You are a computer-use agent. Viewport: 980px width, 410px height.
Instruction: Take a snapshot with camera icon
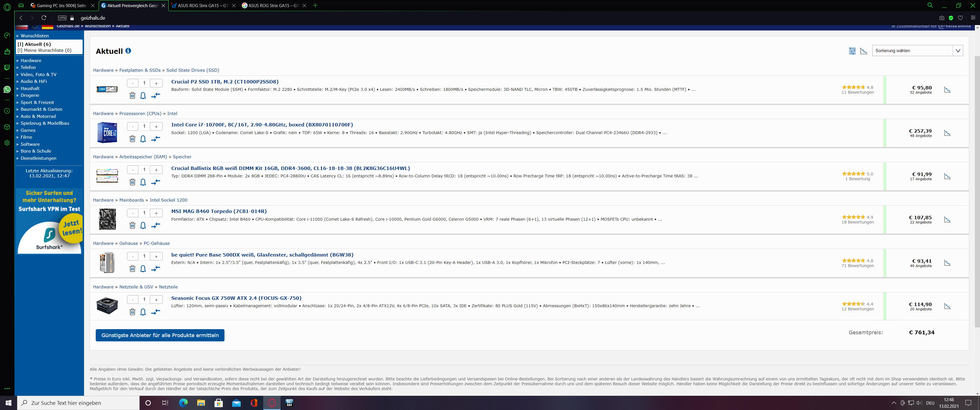click(x=942, y=18)
